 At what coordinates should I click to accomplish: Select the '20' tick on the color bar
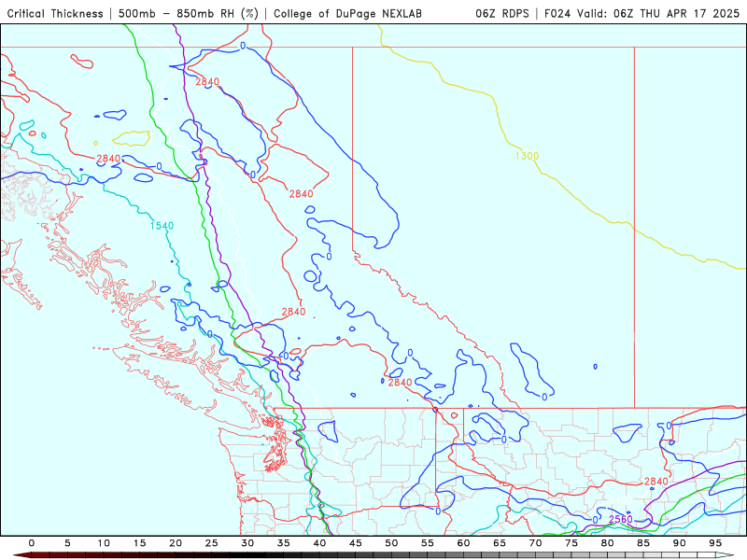(x=176, y=543)
